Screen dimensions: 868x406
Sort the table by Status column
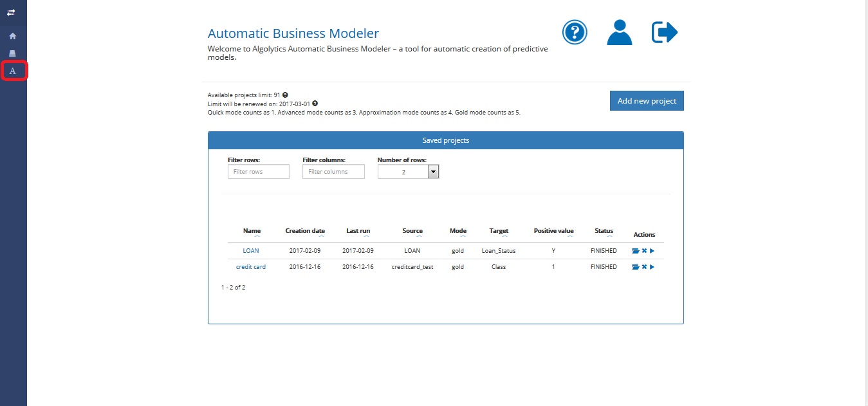[x=604, y=231]
